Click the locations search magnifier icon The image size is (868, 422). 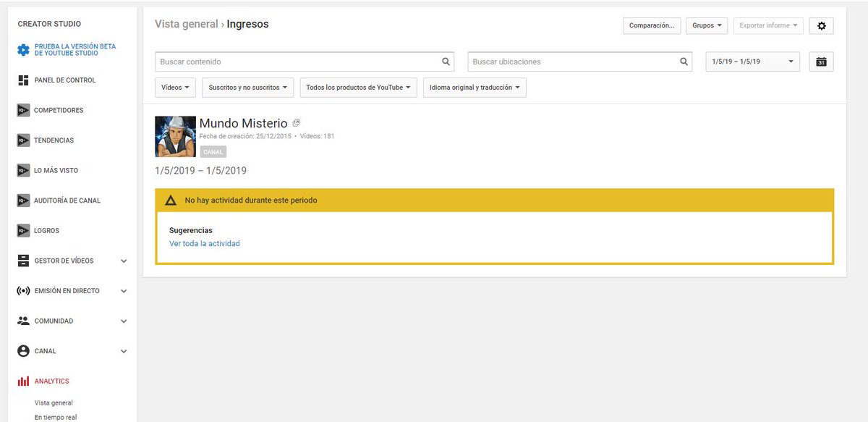tap(684, 62)
